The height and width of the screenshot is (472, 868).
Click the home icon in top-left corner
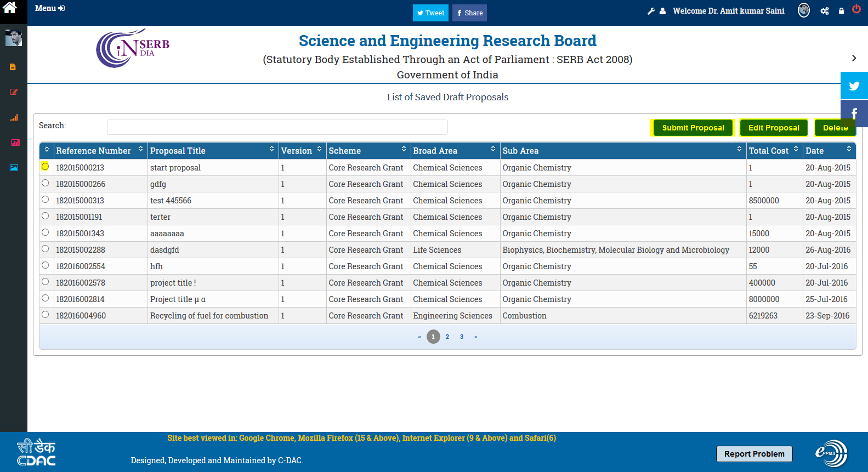10,8
